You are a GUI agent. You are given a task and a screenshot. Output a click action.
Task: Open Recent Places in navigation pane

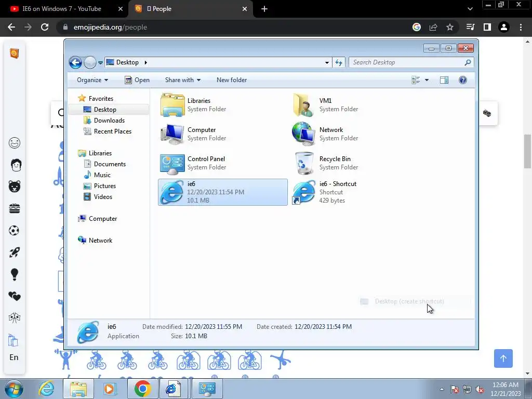(112, 131)
